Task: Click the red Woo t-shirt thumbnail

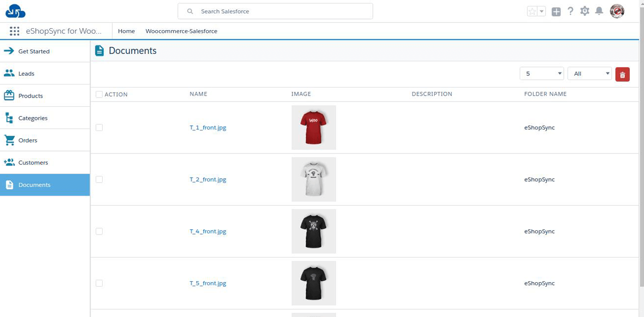Action: 313,127
